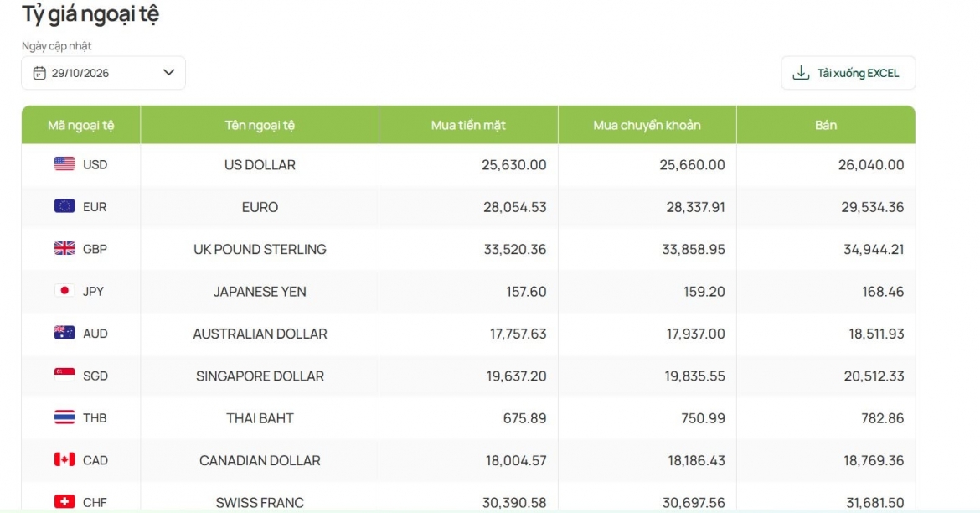
Task: Select the SGD currency code
Action: [x=95, y=376]
